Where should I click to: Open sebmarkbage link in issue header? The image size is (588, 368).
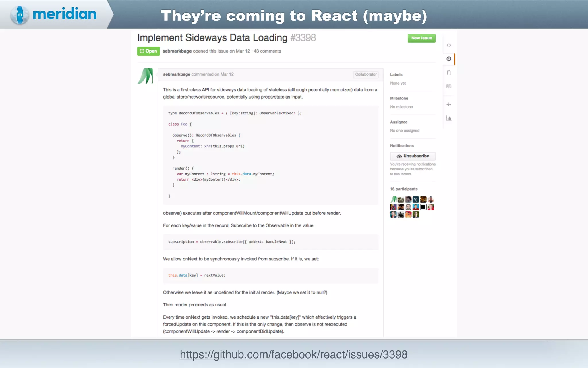177,51
